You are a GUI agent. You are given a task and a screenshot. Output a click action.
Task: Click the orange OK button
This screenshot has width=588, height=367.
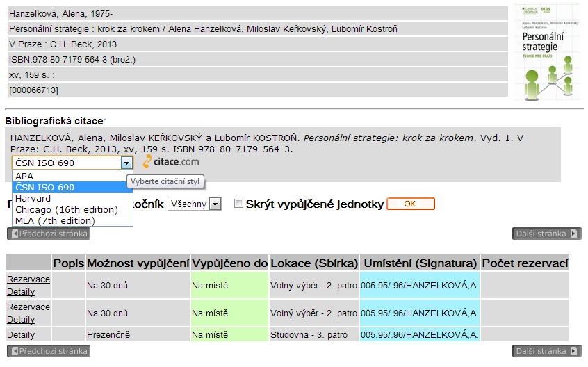click(x=411, y=204)
